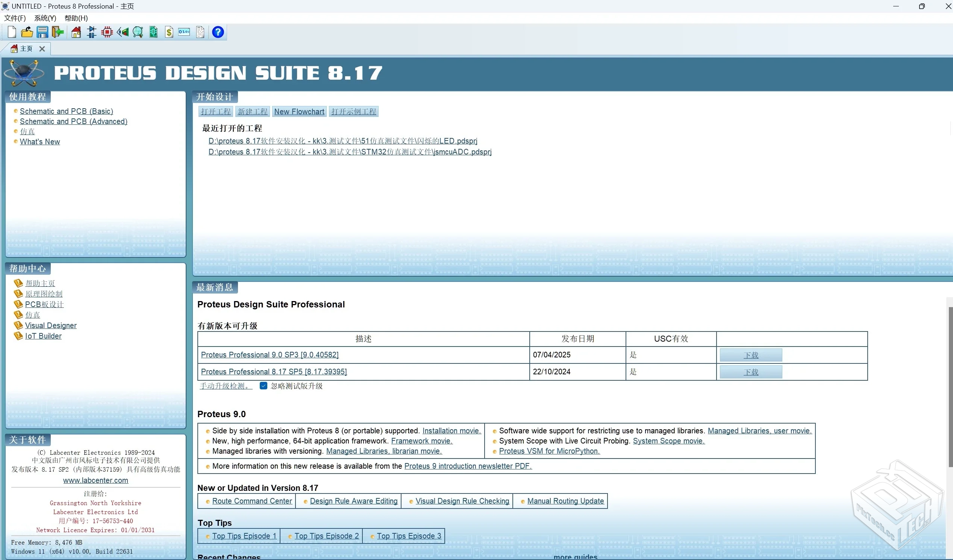The image size is (953, 560).
Task: Click the Save Project floppy disk icon
Action: pos(42,32)
